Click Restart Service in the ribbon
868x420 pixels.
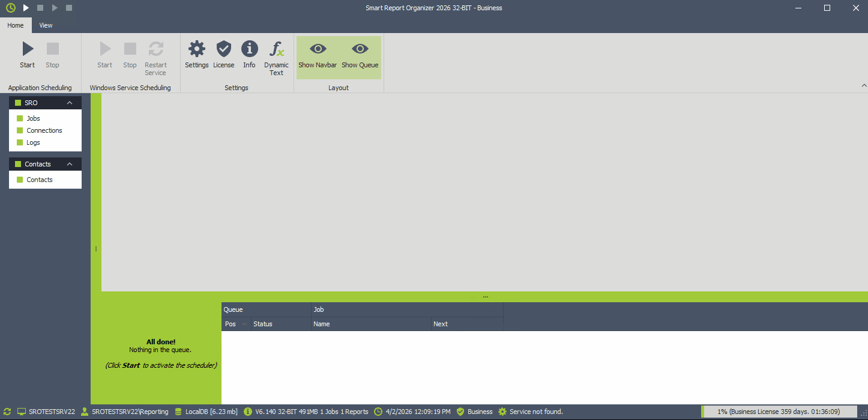click(x=155, y=58)
